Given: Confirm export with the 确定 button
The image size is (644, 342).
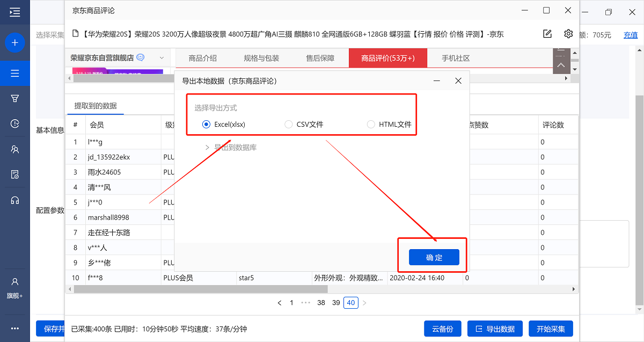Looking at the screenshot, I should [x=434, y=257].
